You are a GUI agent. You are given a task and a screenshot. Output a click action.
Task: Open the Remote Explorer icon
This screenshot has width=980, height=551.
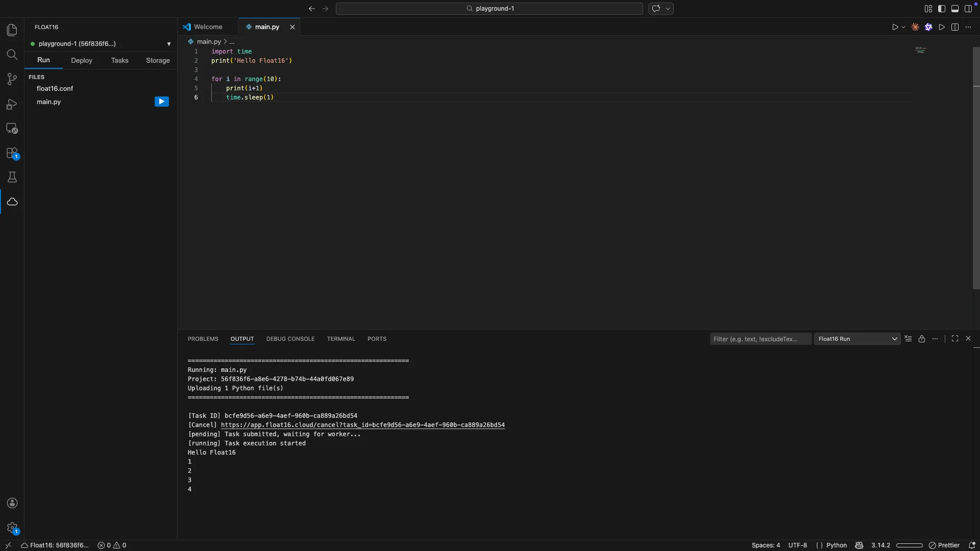point(12,129)
